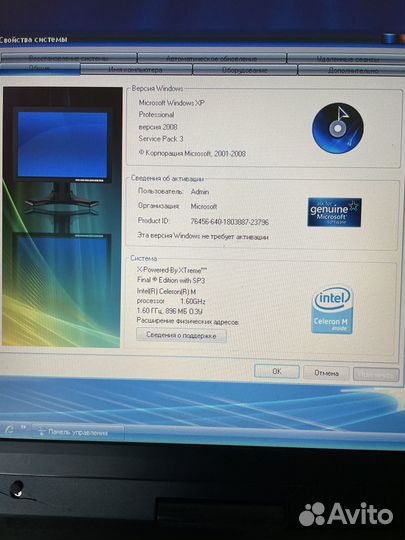Image resolution: width=405 pixels, height=540 pixels.
Task: Switch to Имя компьютера tab
Action: (x=136, y=70)
